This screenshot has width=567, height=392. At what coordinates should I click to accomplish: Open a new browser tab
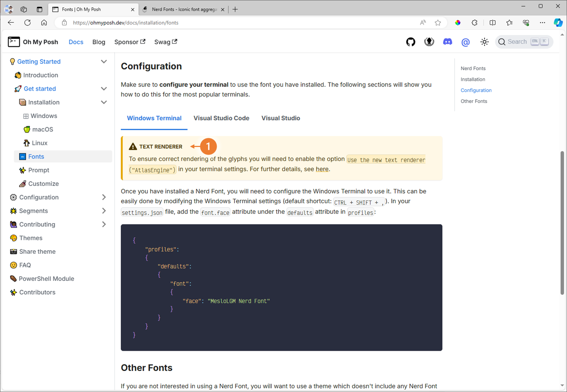click(x=235, y=9)
